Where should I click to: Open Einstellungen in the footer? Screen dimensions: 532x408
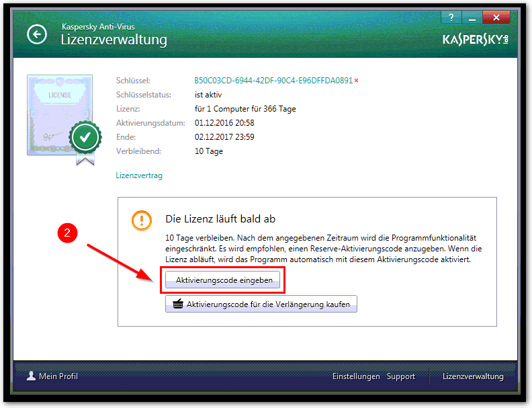pos(356,376)
